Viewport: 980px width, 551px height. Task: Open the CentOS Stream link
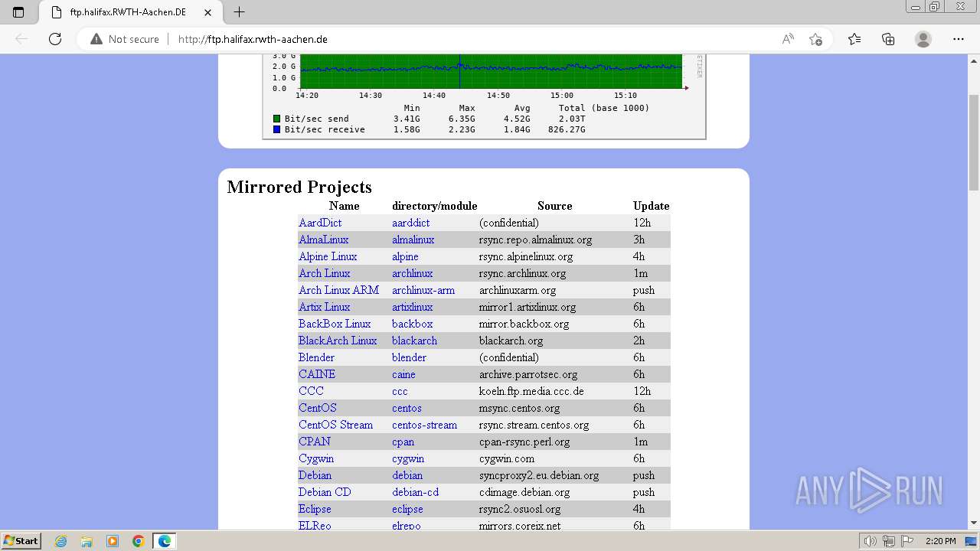[335, 425]
